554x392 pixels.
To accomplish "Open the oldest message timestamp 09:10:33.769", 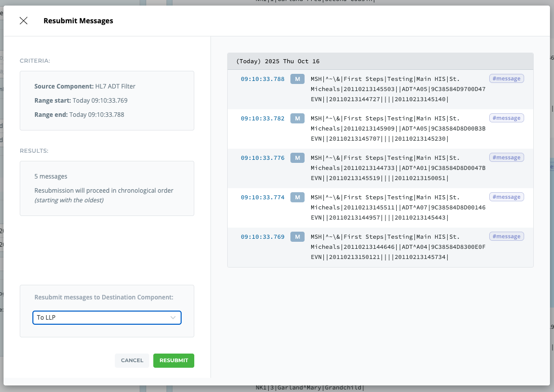I will point(262,237).
